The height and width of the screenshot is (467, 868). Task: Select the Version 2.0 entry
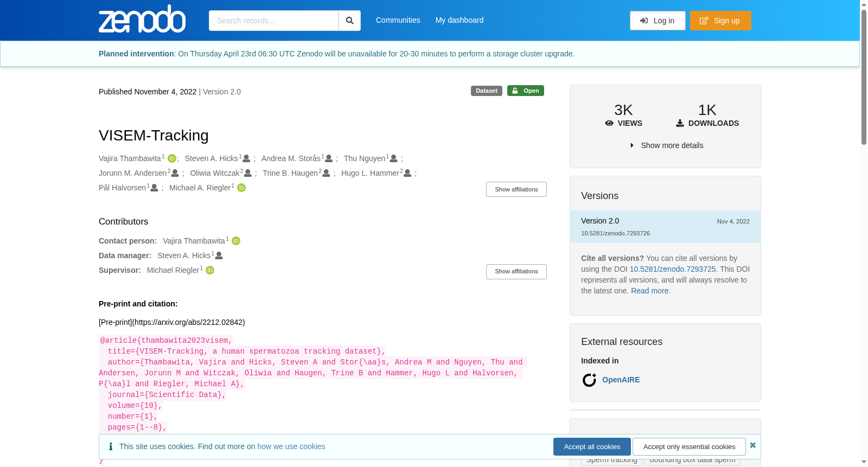(665, 227)
